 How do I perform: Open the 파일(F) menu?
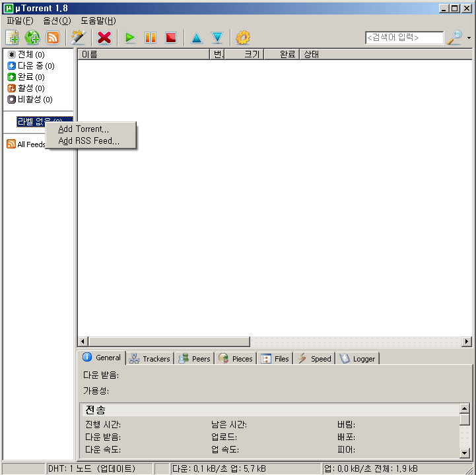coord(20,21)
